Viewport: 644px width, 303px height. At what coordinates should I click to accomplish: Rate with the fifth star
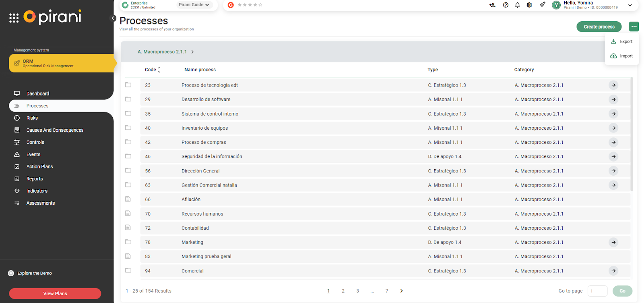coord(260,5)
